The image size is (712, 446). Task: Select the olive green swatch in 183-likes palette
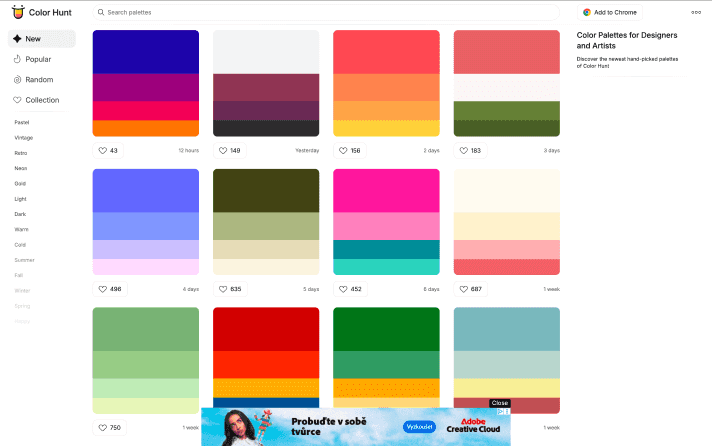point(507,110)
